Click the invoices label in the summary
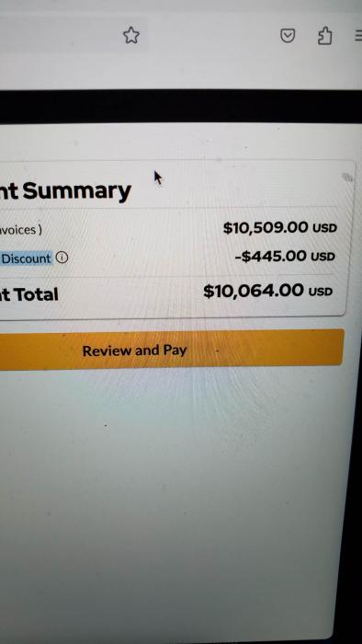 point(20,230)
